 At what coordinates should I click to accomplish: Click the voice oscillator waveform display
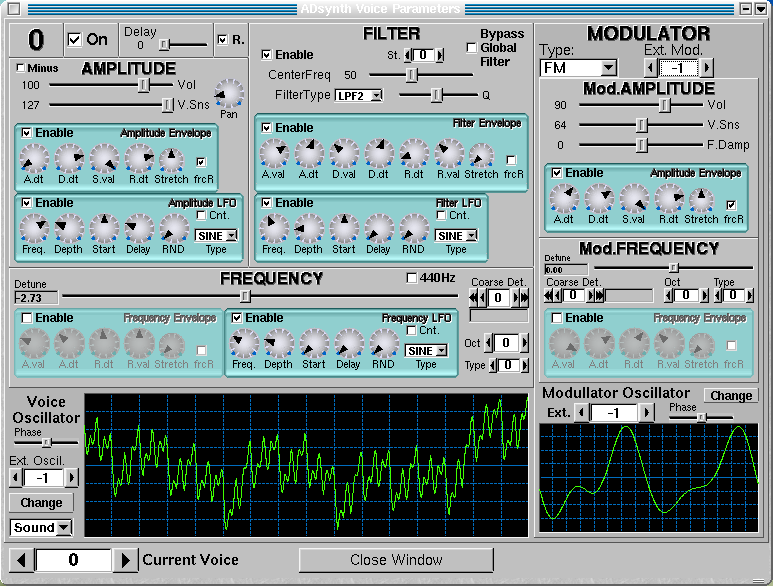(x=306, y=465)
